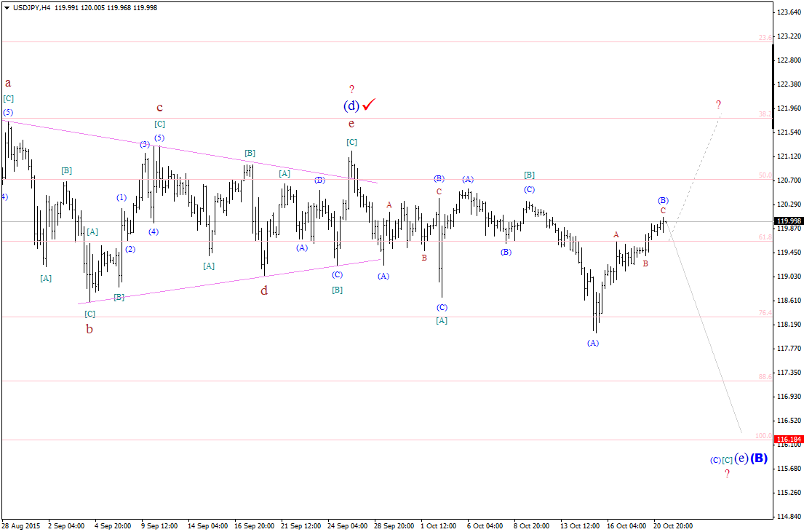
Task: Select the 28 Aug 2015 date label
Action: 20,526
